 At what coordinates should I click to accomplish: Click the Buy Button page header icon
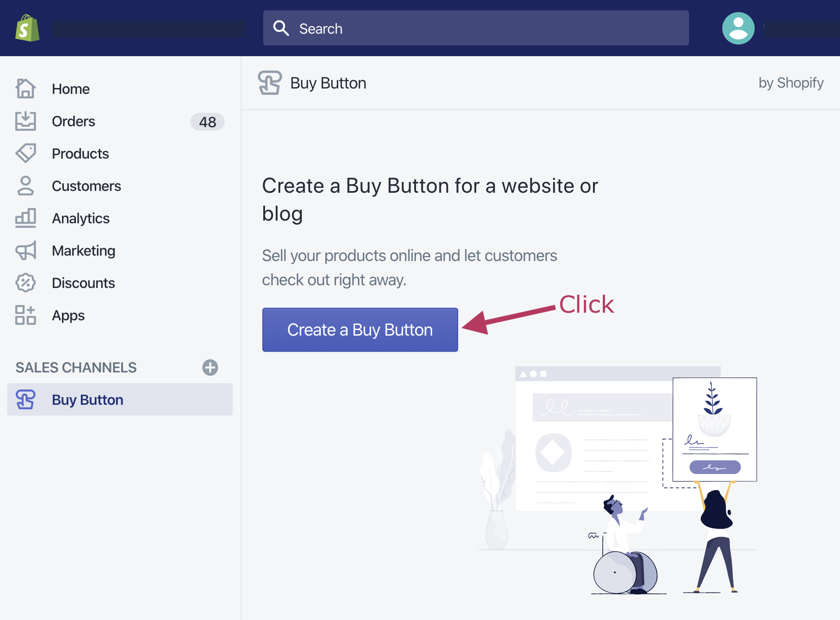coord(270,83)
